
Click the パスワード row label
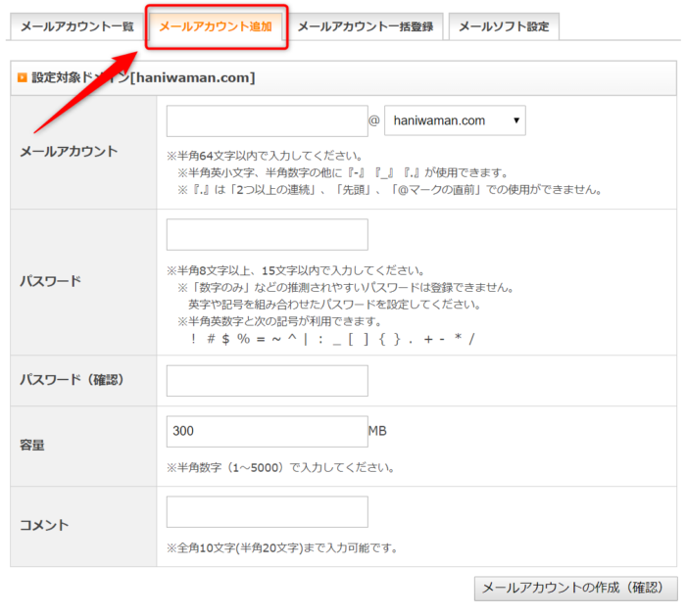50,281
